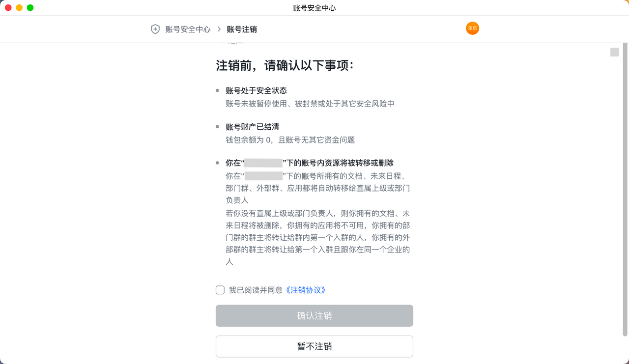
Task: Tick the 我已阅读并同意 checkbox
Action: coord(220,290)
